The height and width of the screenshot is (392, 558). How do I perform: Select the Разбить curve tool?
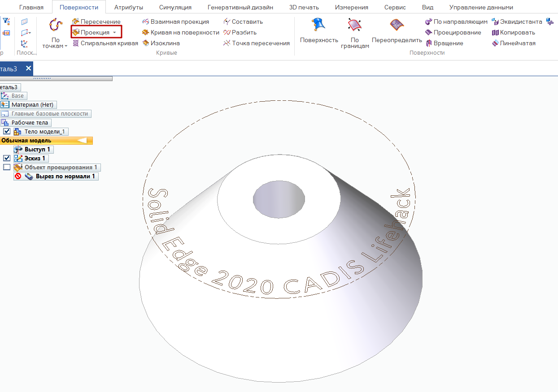pyautogui.click(x=240, y=32)
